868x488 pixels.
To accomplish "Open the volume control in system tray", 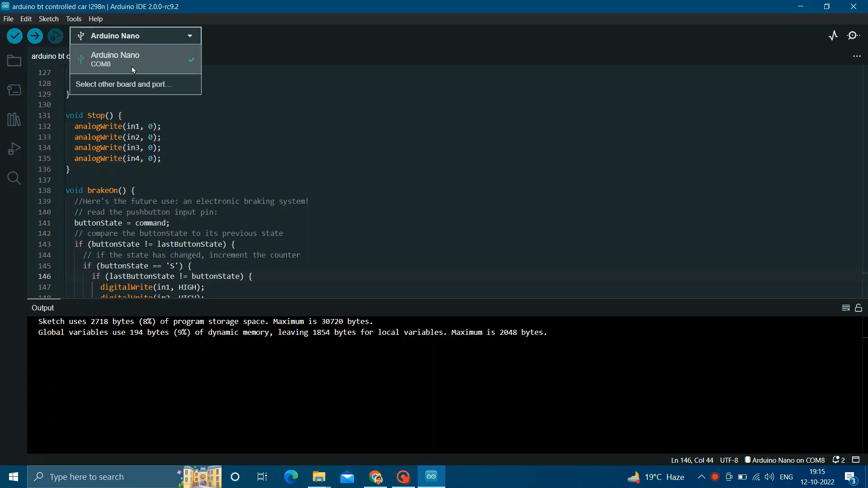I will coord(769,477).
